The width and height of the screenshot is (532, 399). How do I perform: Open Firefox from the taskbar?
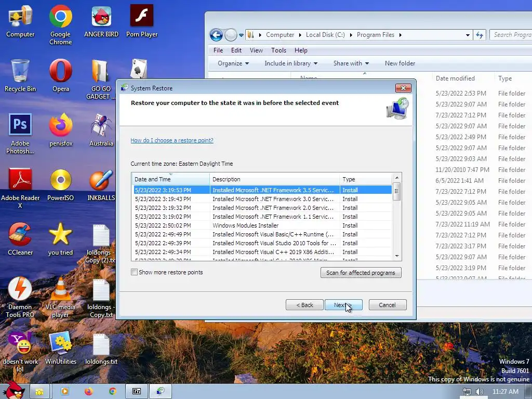(x=88, y=392)
